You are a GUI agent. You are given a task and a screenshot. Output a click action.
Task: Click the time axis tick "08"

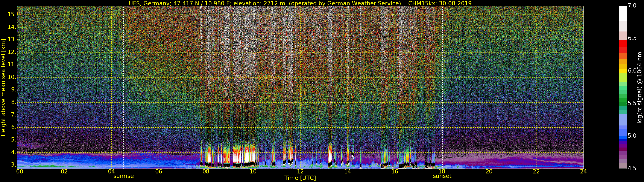pyautogui.click(x=206, y=172)
